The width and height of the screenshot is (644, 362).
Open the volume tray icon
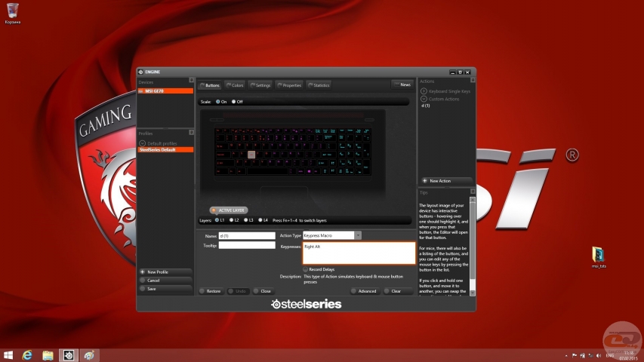(599, 355)
